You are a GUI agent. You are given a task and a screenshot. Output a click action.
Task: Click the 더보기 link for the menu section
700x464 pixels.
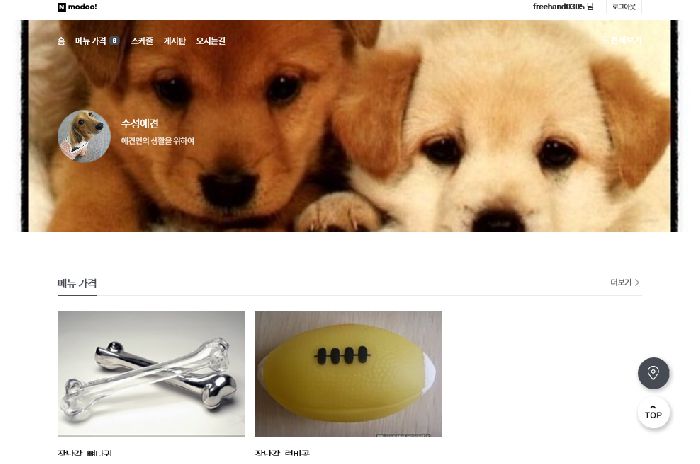click(621, 282)
